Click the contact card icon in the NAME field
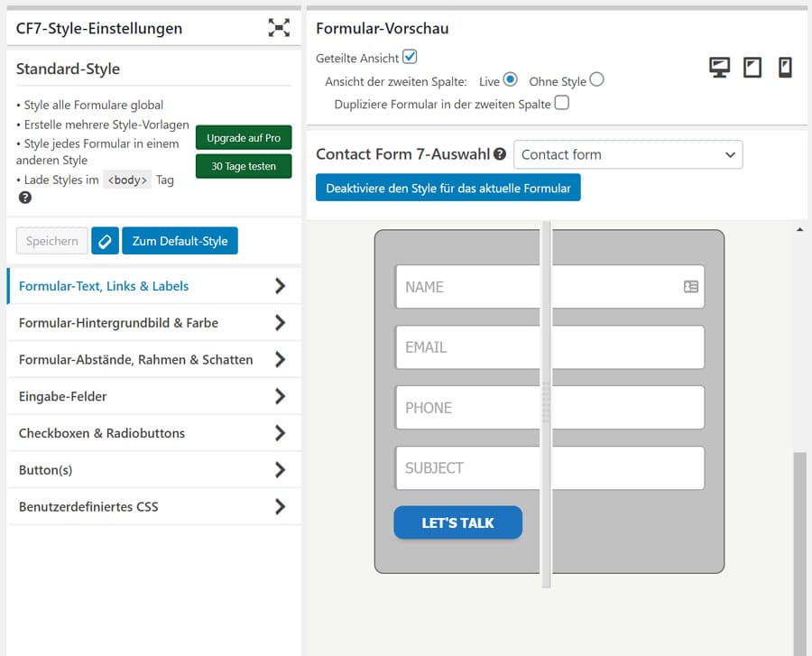812x656 pixels. pyautogui.click(x=689, y=286)
